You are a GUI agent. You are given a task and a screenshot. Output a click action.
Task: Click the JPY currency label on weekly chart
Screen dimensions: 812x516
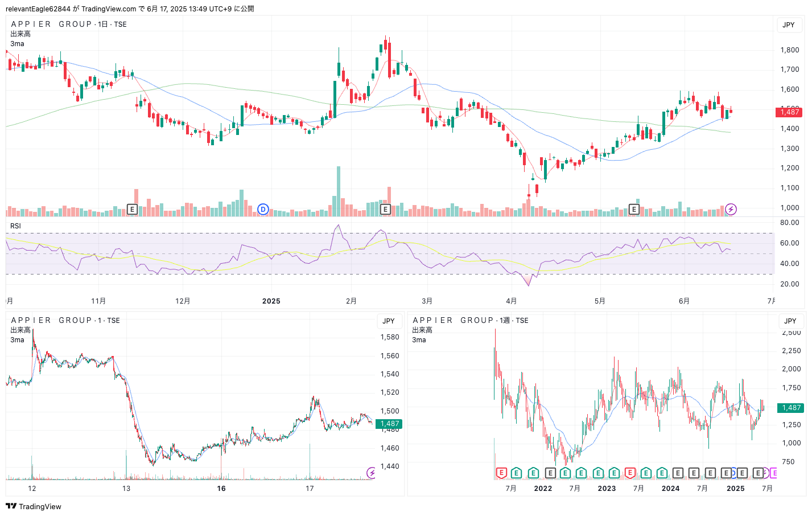(x=790, y=321)
